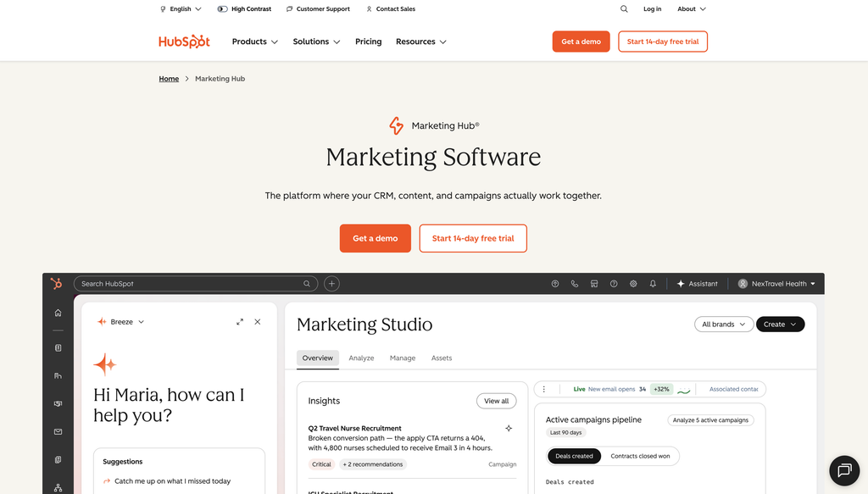This screenshot has height=494, width=868.
Task: Click the HubSpot sprocket icon in the app bar
Action: pos(57,284)
